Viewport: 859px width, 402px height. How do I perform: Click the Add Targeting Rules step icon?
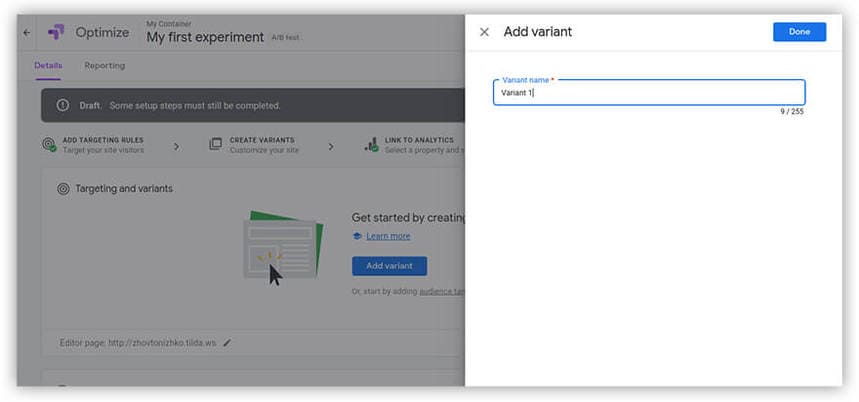pyautogui.click(x=49, y=145)
